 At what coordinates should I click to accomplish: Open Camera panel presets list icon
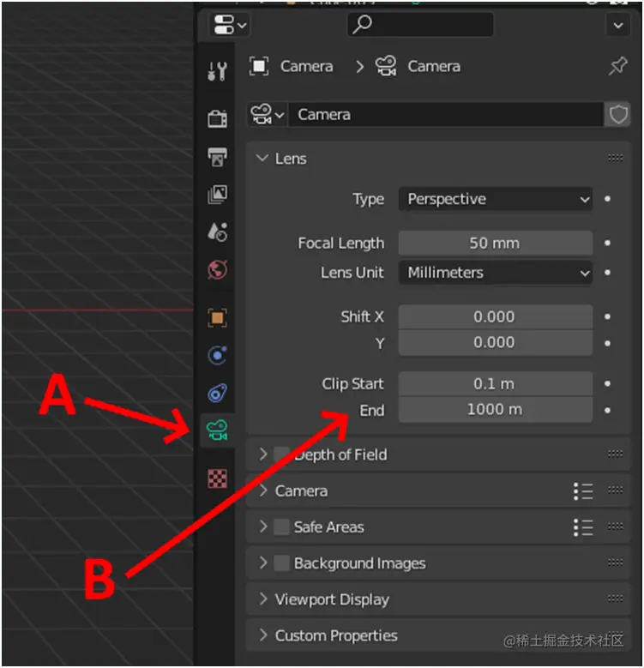coord(583,491)
